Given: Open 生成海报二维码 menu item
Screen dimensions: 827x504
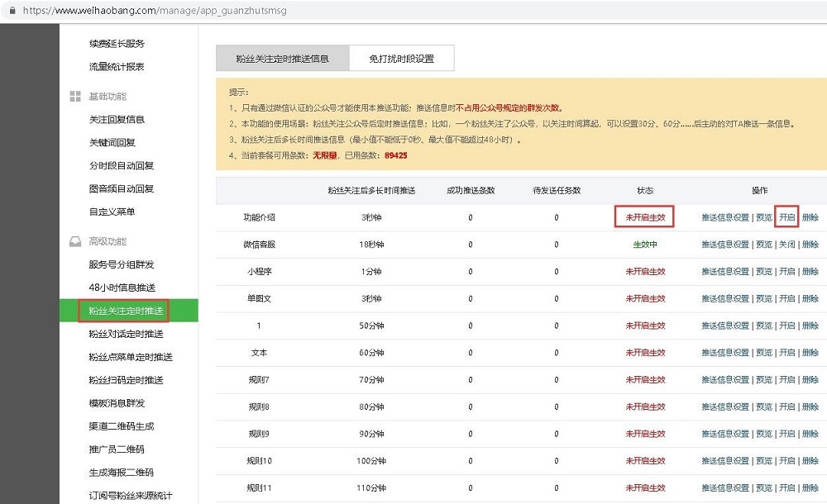Looking at the screenshot, I should coord(122,473).
